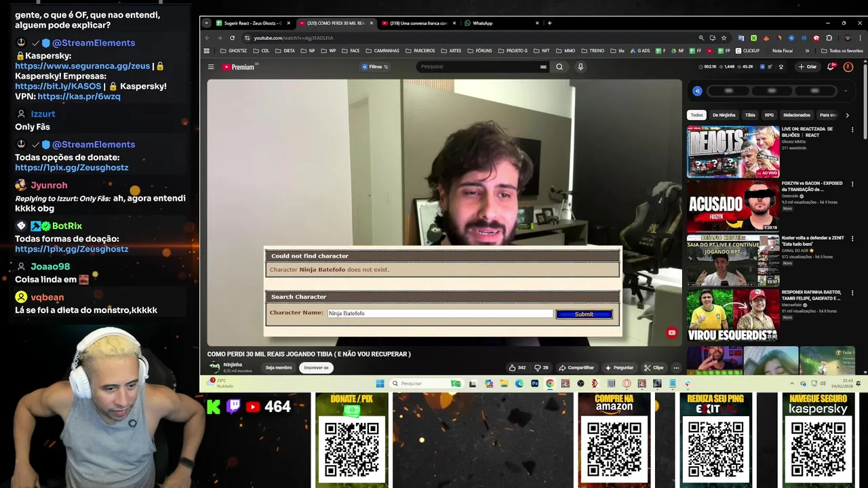
Task: Close the COMO PERDI 30 MIL tab
Action: coord(371,23)
